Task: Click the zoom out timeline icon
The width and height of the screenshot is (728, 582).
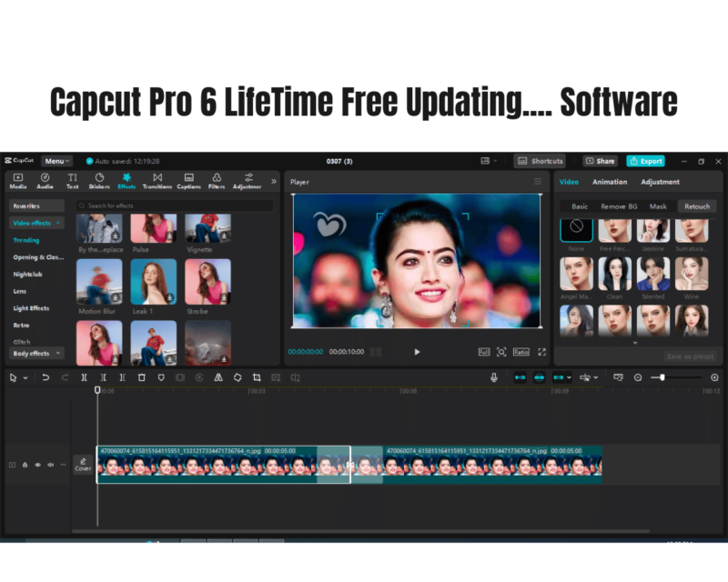Action: click(638, 377)
